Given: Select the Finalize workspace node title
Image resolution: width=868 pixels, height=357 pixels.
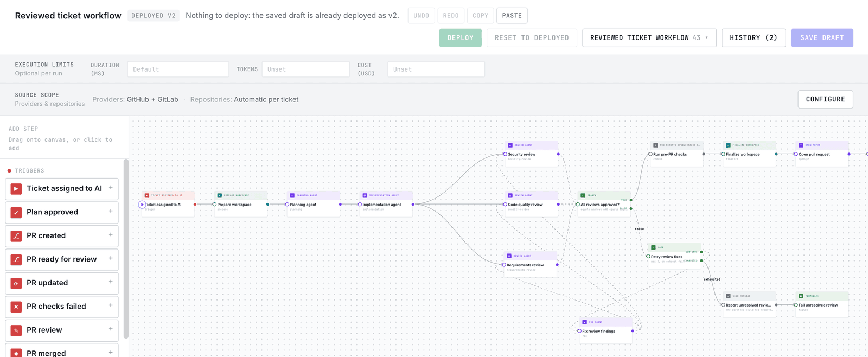Looking at the screenshot, I should tap(743, 154).
